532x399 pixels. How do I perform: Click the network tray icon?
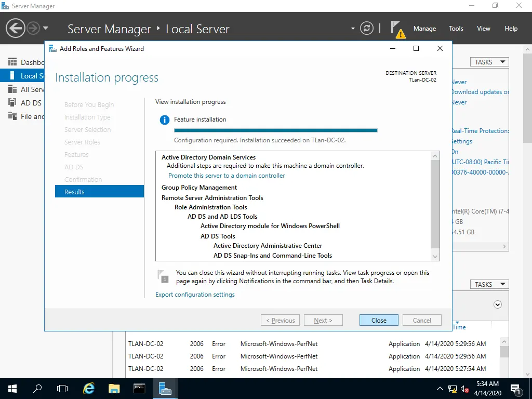(453, 389)
